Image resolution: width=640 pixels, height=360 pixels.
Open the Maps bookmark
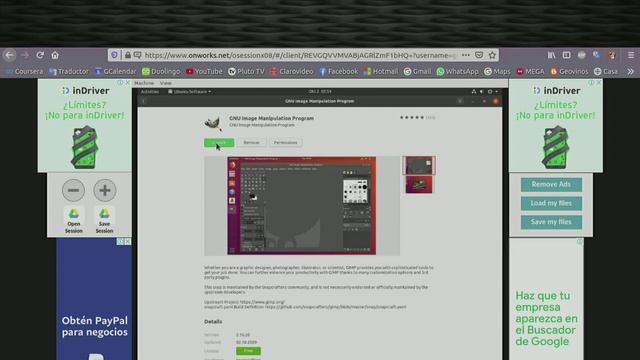point(497,71)
